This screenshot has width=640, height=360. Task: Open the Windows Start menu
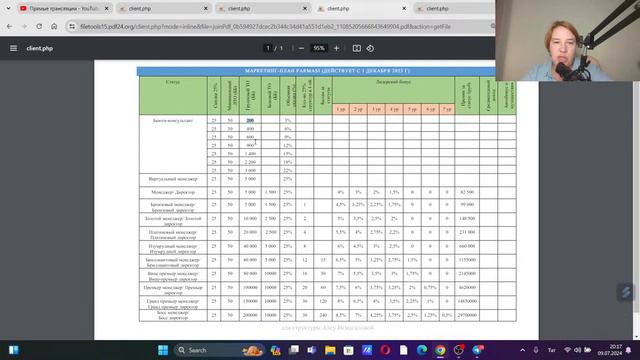[163, 350]
